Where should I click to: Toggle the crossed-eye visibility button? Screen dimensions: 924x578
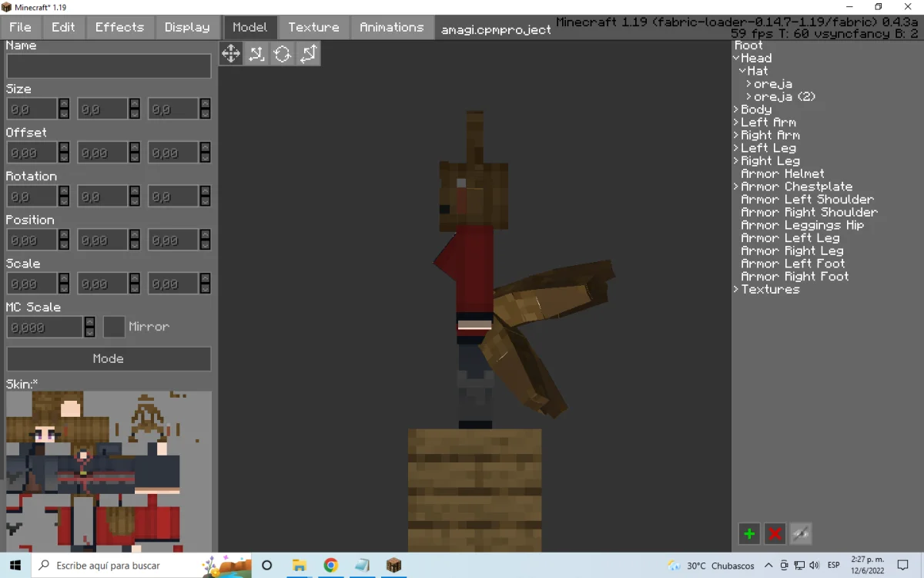tap(801, 533)
